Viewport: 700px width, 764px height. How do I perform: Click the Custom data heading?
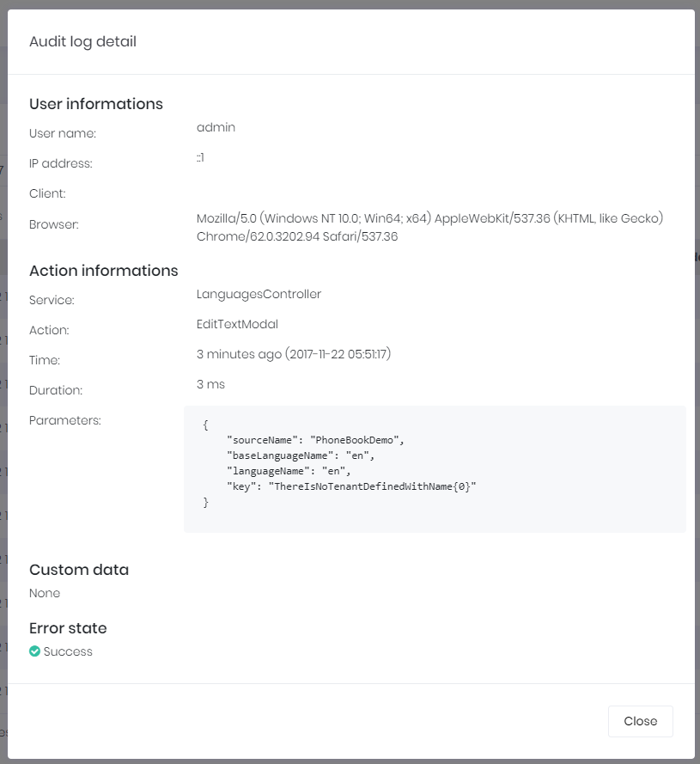(x=78, y=570)
